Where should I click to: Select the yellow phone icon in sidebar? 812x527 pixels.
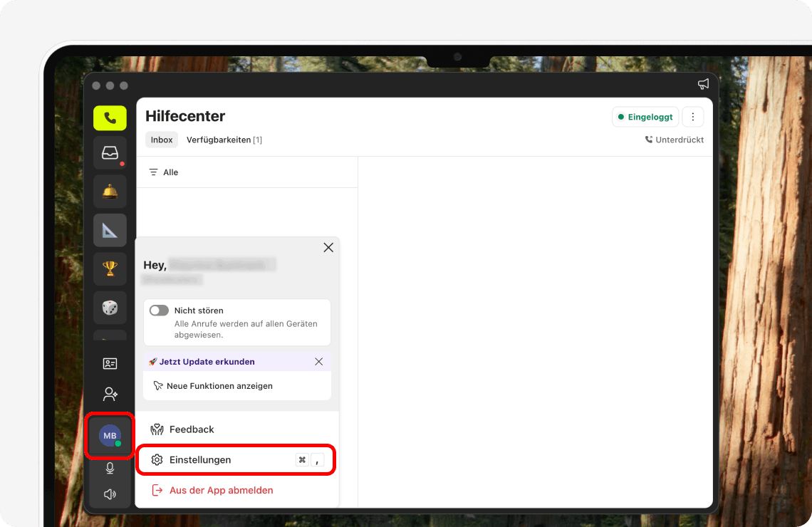point(110,118)
